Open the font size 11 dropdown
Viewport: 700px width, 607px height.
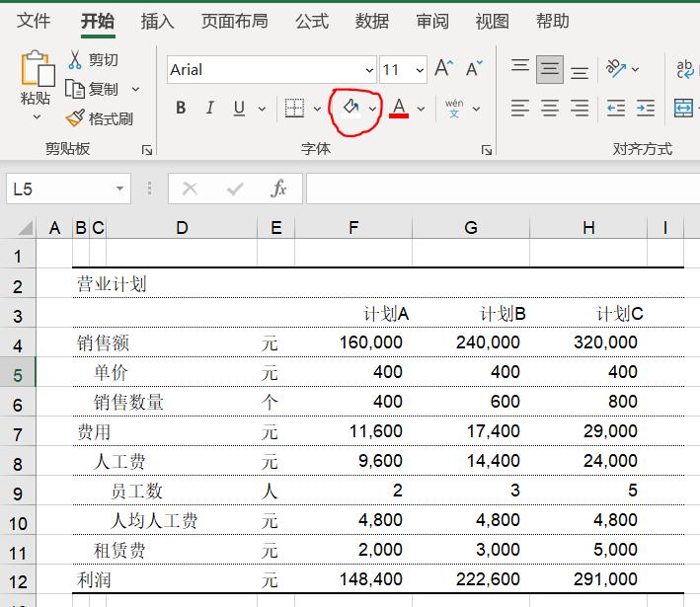click(420, 70)
